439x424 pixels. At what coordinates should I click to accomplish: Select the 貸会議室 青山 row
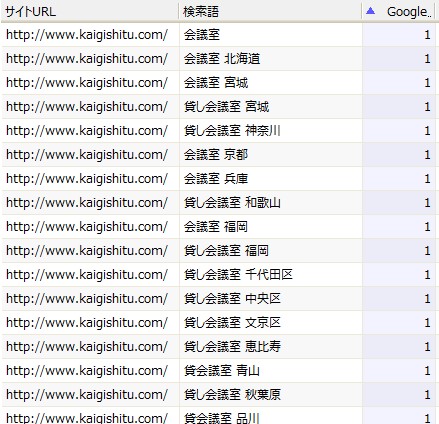click(218, 371)
